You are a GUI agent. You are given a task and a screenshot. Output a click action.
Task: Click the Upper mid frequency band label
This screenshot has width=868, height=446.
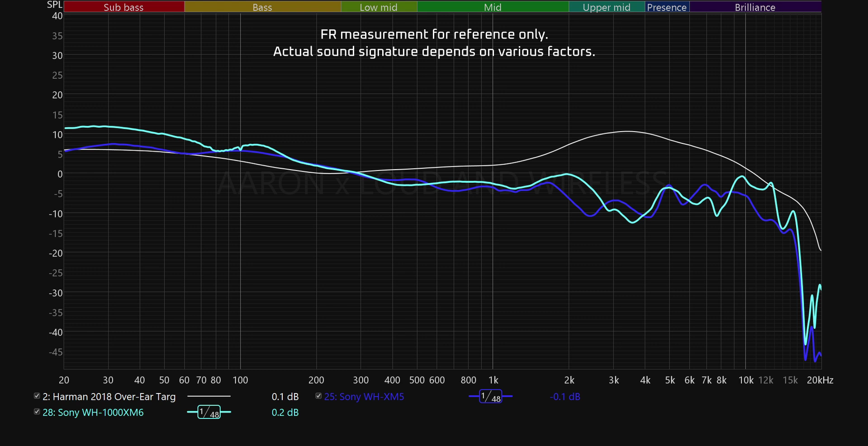tap(607, 7)
